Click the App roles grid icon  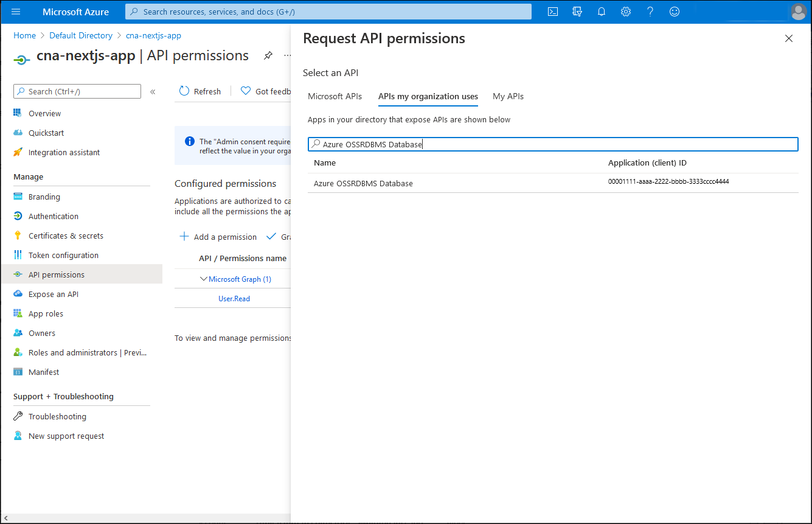click(x=18, y=313)
